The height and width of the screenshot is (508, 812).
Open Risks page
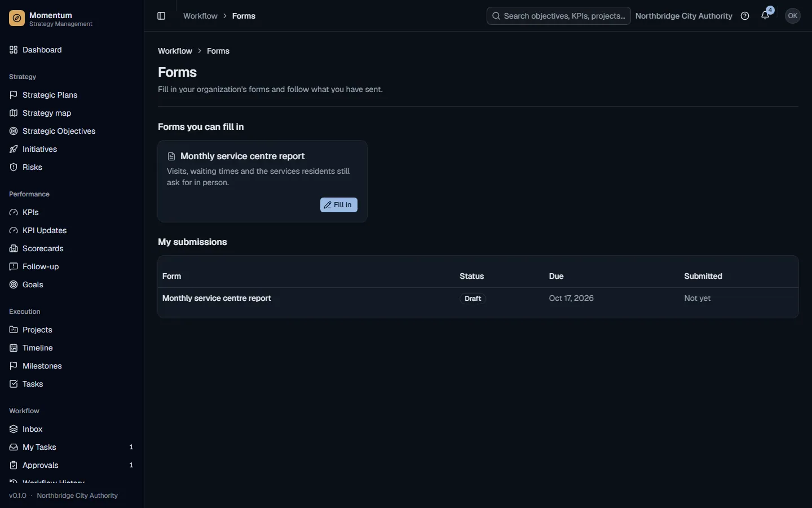(72, 167)
